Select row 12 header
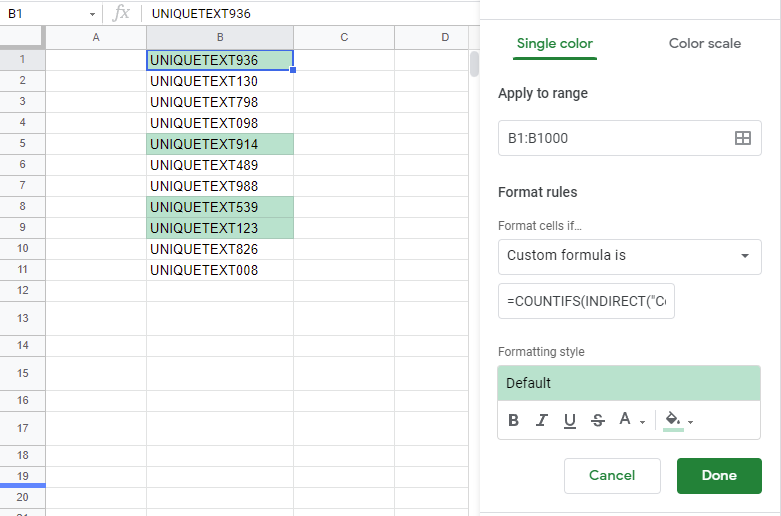The image size is (781, 516). tap(22, 290)
